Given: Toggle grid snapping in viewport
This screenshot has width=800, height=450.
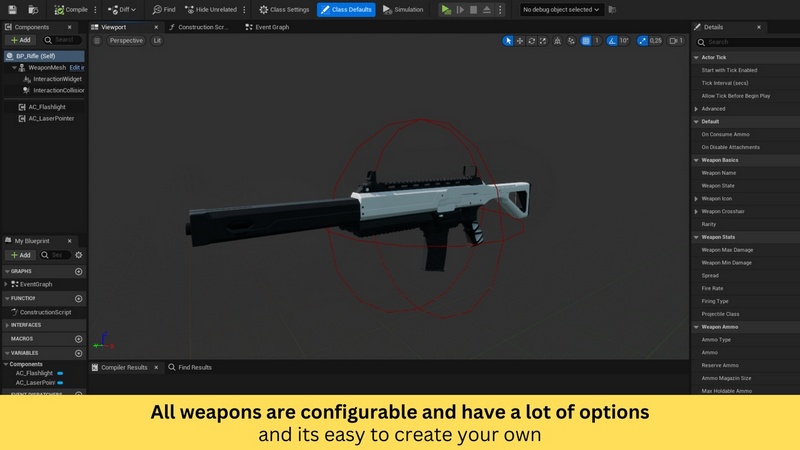Looking at the screenshot, I should pyautogui.click(x=586, y=41).
